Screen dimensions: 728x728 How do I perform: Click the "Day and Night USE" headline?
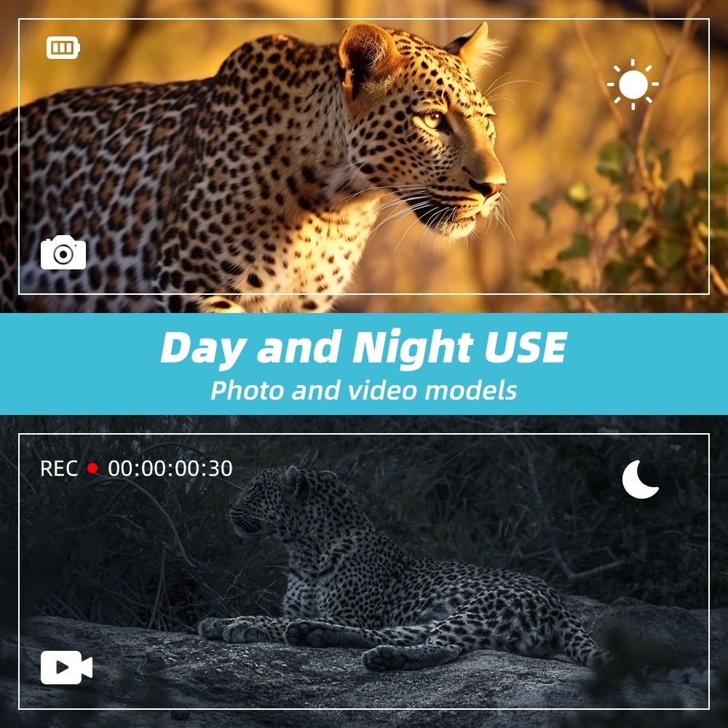pyautogui.click(x=363, y=347)
